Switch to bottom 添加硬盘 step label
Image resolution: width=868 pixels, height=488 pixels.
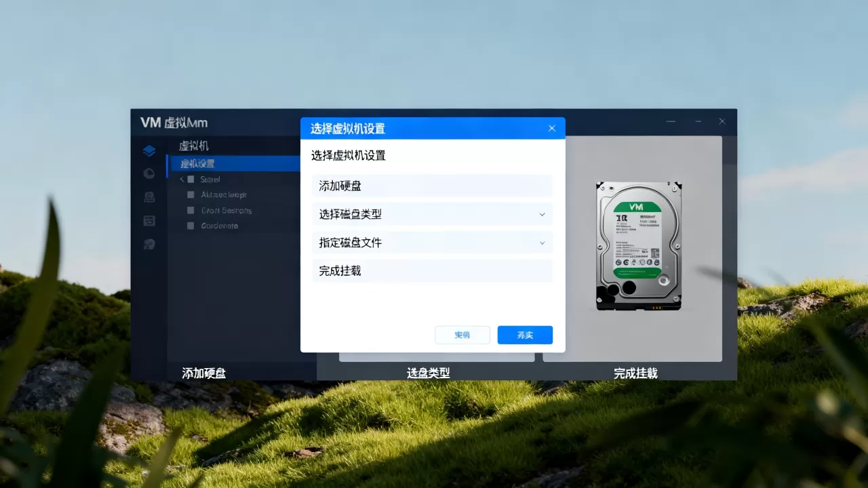pyautogui.click(x=204, y=373)
